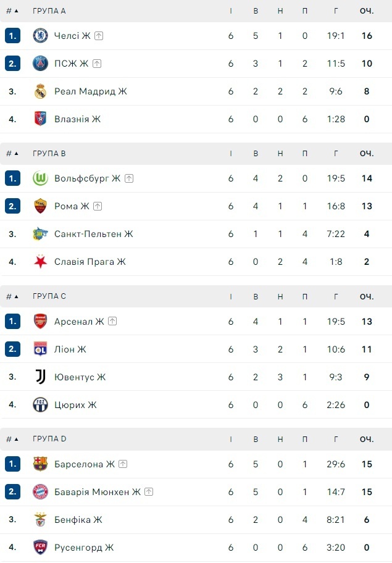
Task: Click the Real Madrid crest icon
Action: coord(40,91)
